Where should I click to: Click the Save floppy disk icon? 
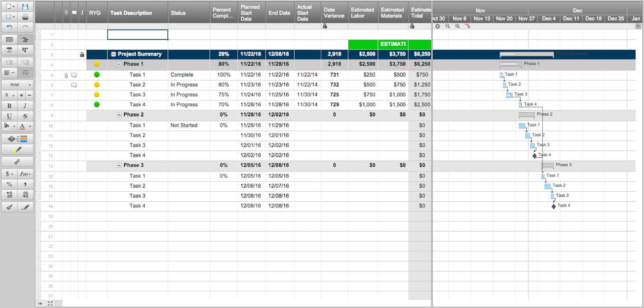tap(25, 7)
